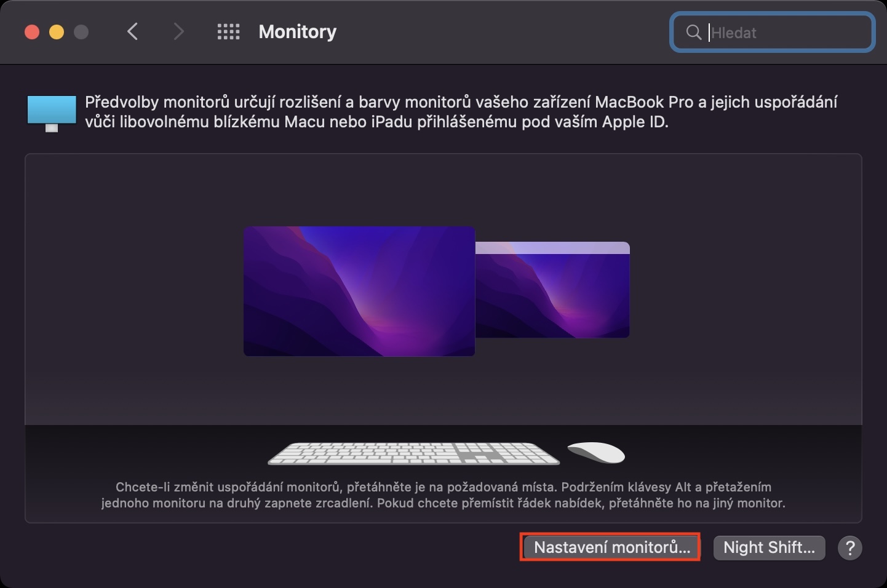Viewport: 887px width, 588px height.
Task: Click the keyboard illustration
Action: pos(413,453)
